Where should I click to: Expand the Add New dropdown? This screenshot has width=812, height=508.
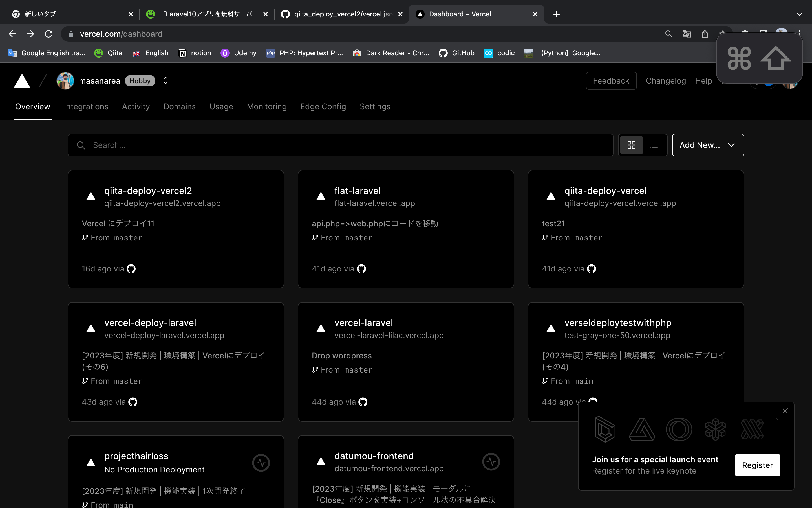[708, 145]
